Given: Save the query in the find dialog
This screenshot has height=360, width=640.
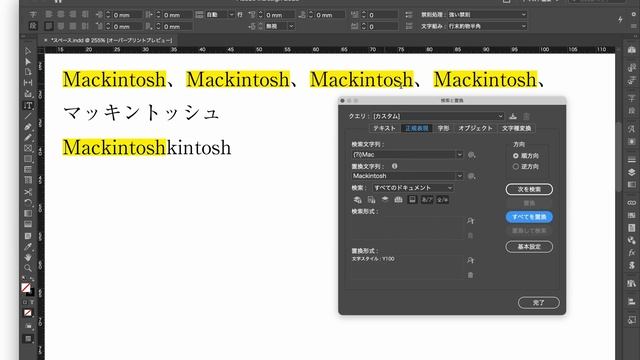Looking at the screenshot, I should pos(513,116).
